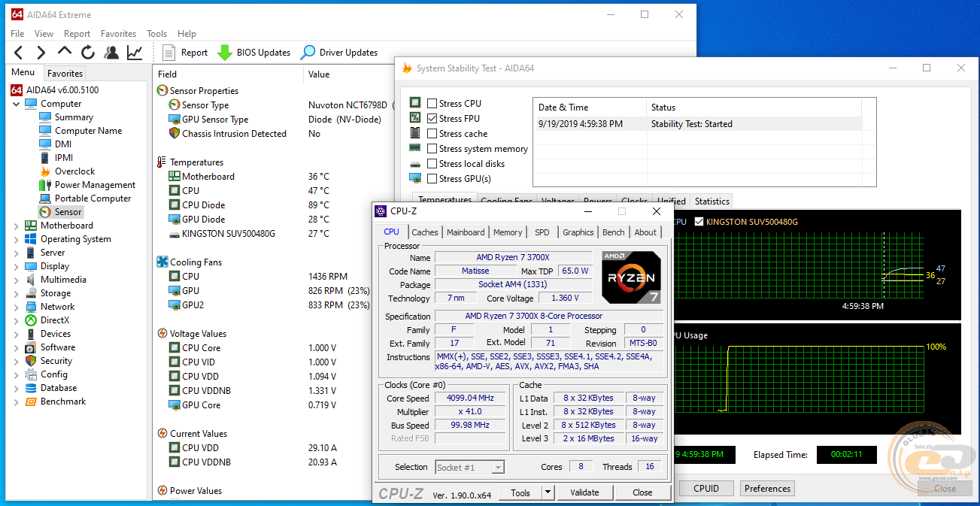Click the Up arrow in AIDA64 toolbar
This screenshot has width=980, height=506.
65,52
